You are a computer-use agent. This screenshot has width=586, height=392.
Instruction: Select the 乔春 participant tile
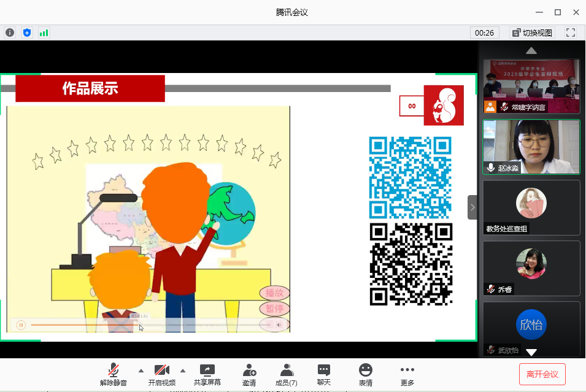coord(531,268)
